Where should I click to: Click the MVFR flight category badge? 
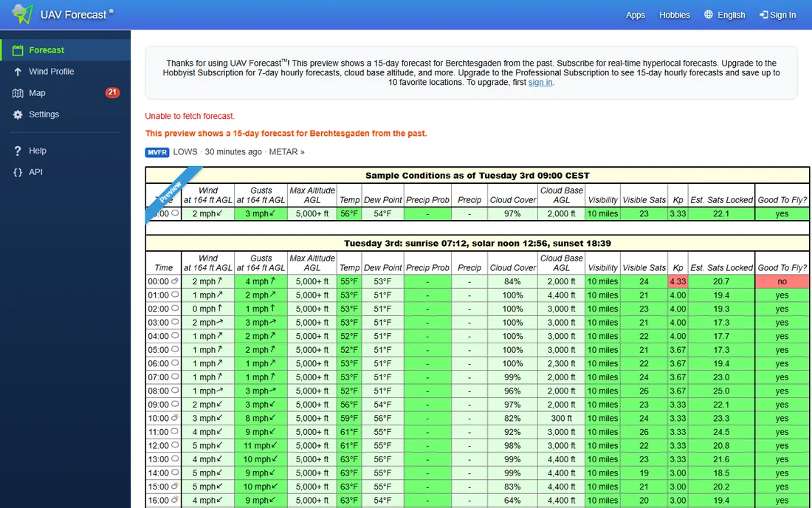coord(157,152)
